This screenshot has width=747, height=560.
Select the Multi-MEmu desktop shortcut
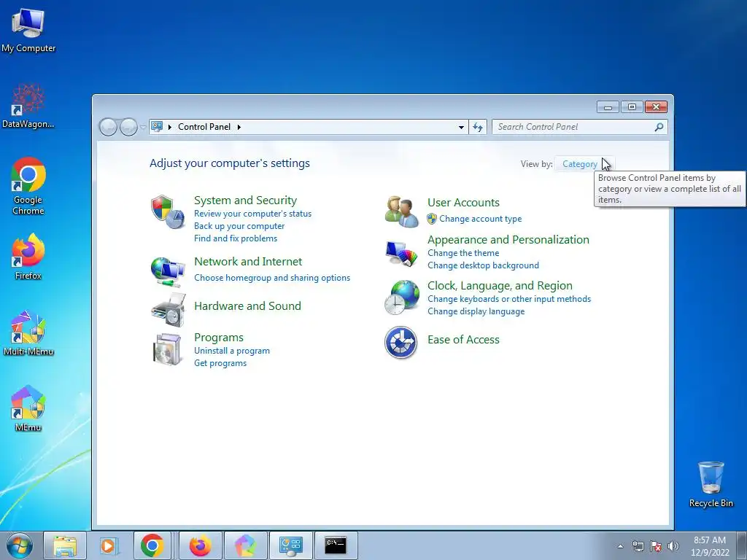(x=28, y=332)
